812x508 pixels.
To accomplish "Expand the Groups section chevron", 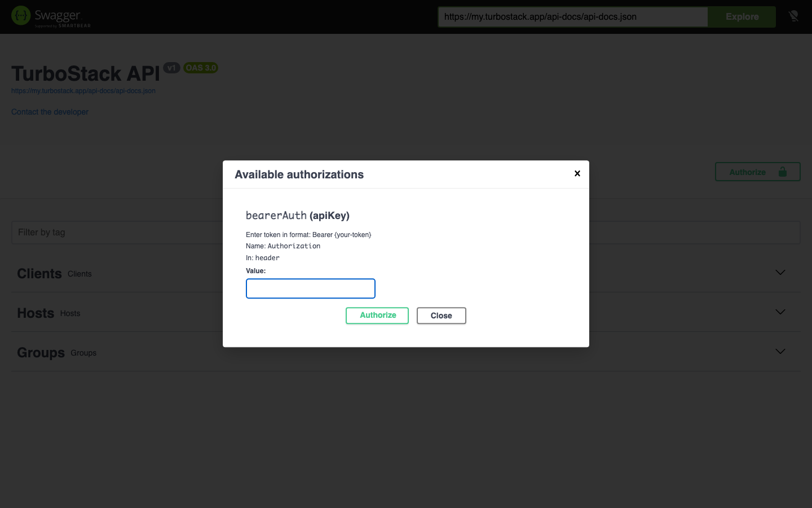I will coord(780,352).
